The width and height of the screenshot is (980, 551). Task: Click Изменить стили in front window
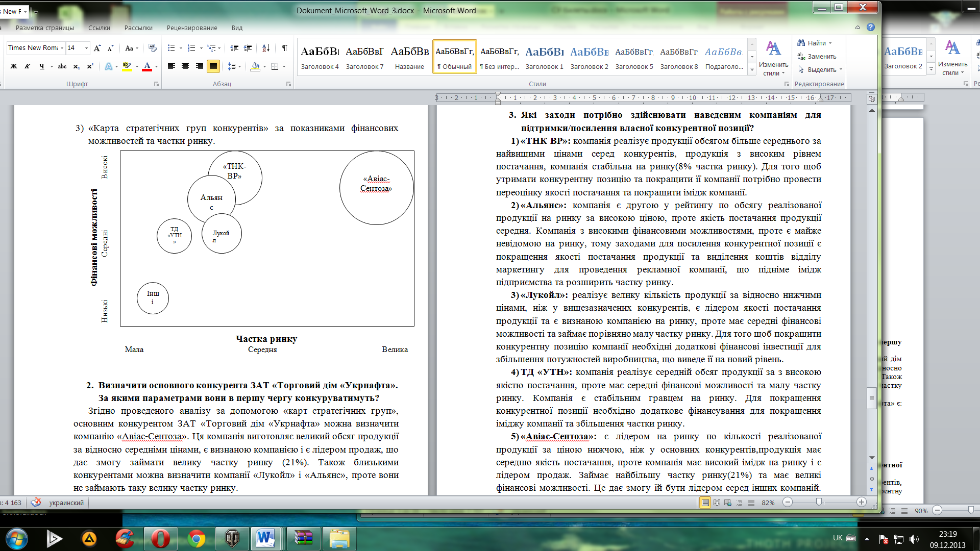[x=773, y=58]
